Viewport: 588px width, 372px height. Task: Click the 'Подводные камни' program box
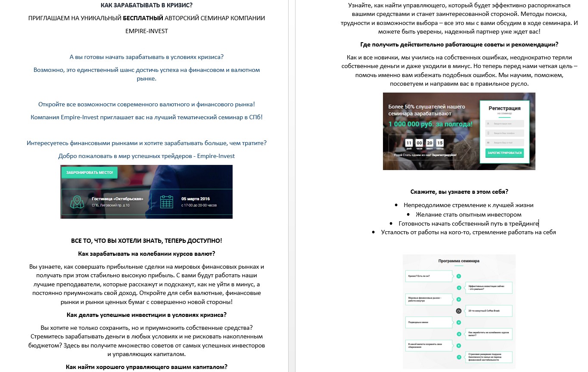tap(429, 322)
